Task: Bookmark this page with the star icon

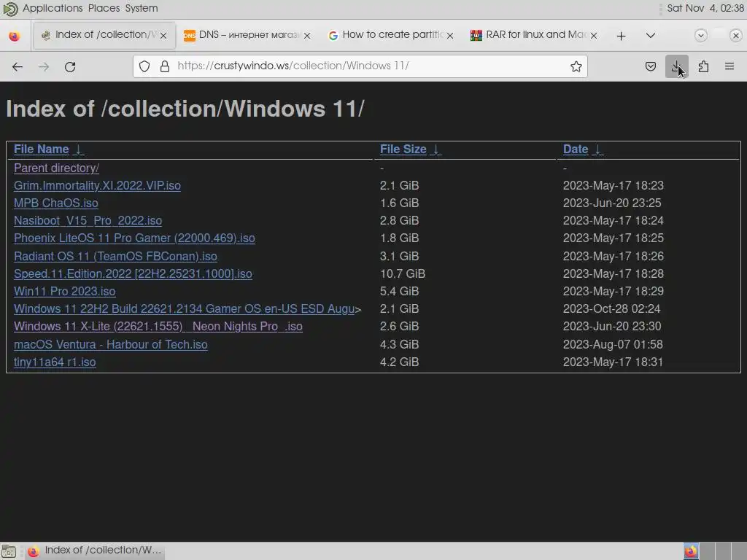Action: point(576,66)
